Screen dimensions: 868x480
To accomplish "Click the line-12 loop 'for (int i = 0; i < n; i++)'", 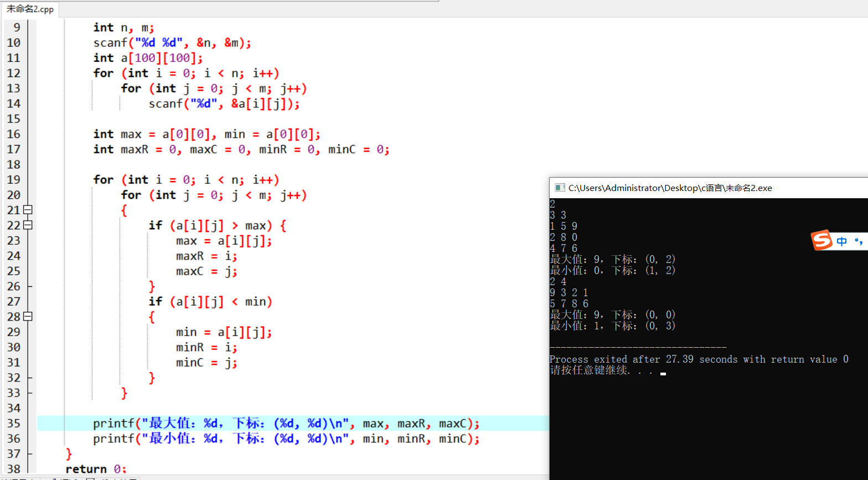I will [186, 73].
